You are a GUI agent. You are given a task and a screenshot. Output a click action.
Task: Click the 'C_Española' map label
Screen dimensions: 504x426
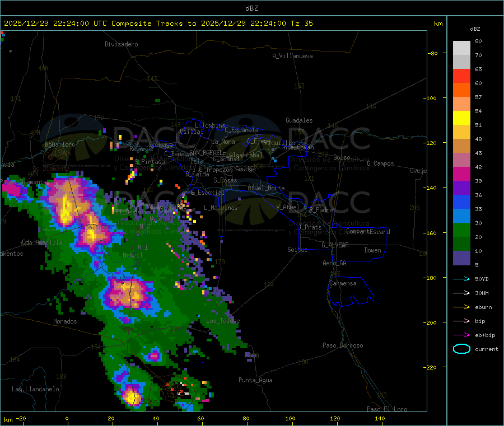(241, 130)
